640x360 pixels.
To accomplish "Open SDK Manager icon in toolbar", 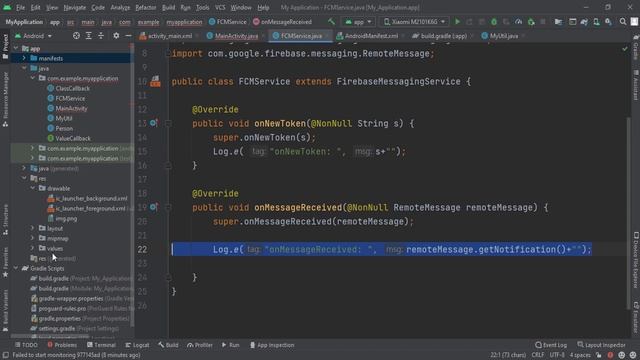I will (608, 22).
